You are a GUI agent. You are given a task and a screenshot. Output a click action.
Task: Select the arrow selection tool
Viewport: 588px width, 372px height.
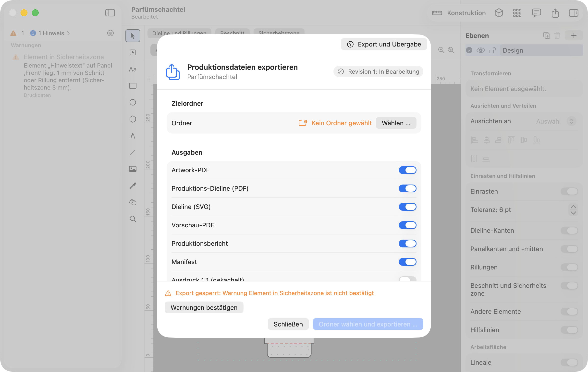[133, 36]
